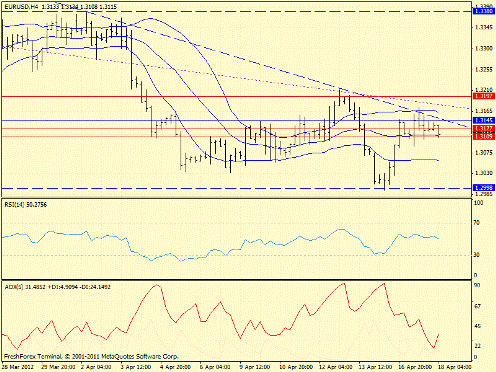Click the 1.3075 price axis label
This screenshot has height=372, width=496.
(x=484, y=153)
